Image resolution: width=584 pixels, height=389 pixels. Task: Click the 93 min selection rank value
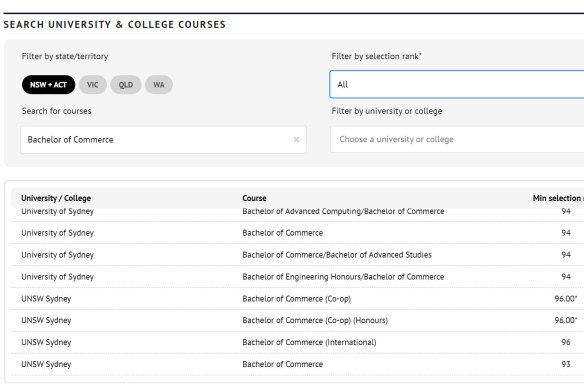coord(566,364)
